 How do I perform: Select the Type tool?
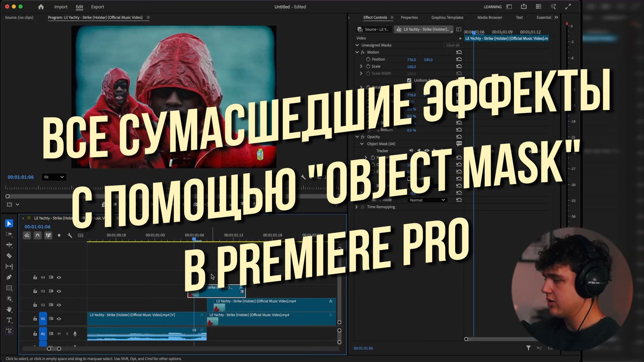pos(9,320)
